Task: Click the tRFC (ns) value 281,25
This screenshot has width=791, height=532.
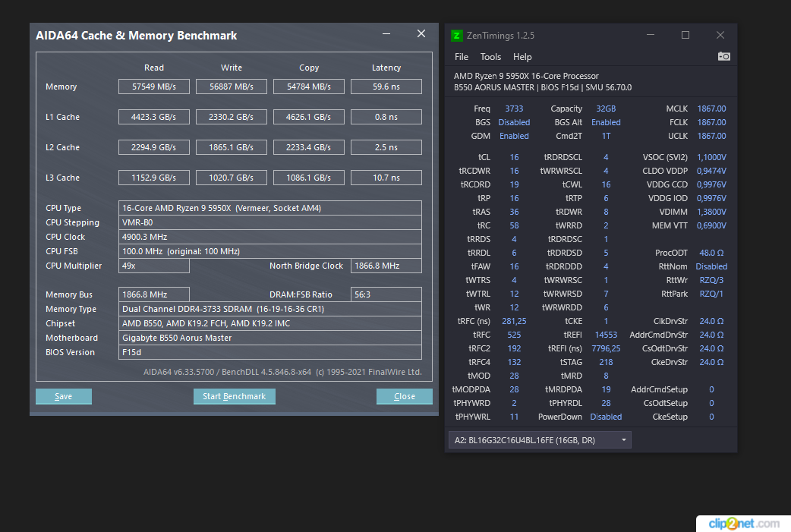Action: [x=514, y=321]
